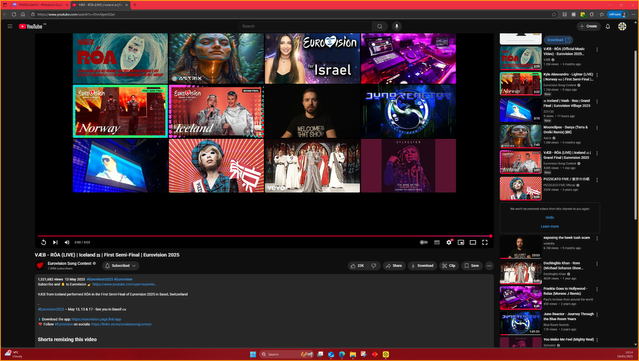639x361 pixels.
Task: Click the YouTube search field
Action: (305, 26)
